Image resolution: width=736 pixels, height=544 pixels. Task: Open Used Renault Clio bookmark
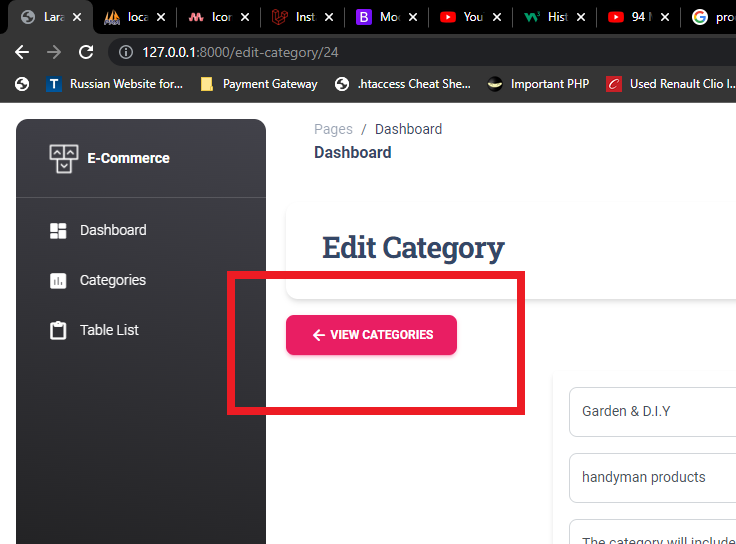click(x=671, y=84)
